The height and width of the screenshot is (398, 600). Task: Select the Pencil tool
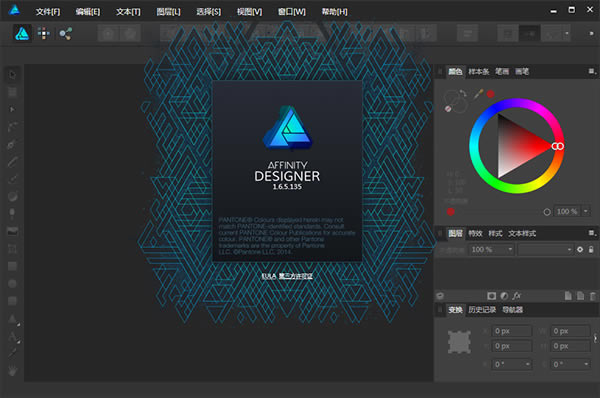(x=12, y=162)
